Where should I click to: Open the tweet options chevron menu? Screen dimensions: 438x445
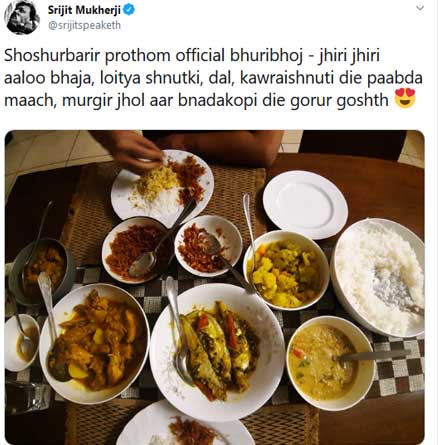point(420,7)
